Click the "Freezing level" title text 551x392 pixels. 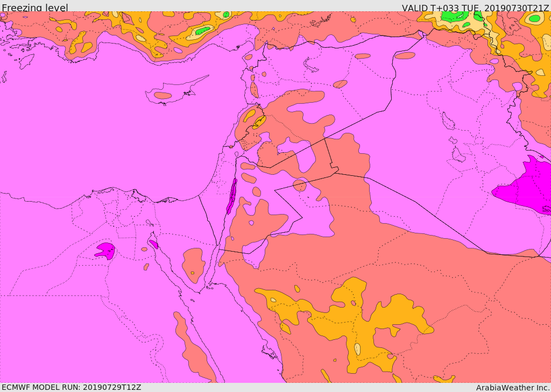click(x=35, y=8)
